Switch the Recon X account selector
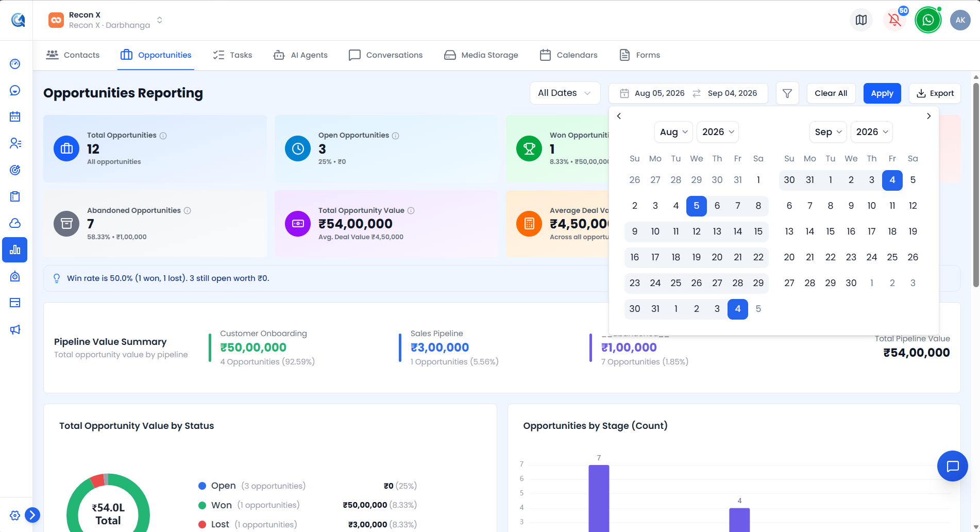The height and width of the screenshot is (532, 980). tap(107, 20)
